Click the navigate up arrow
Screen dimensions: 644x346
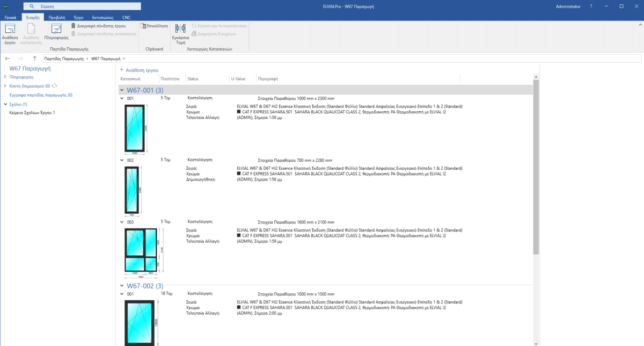(34, 58)
